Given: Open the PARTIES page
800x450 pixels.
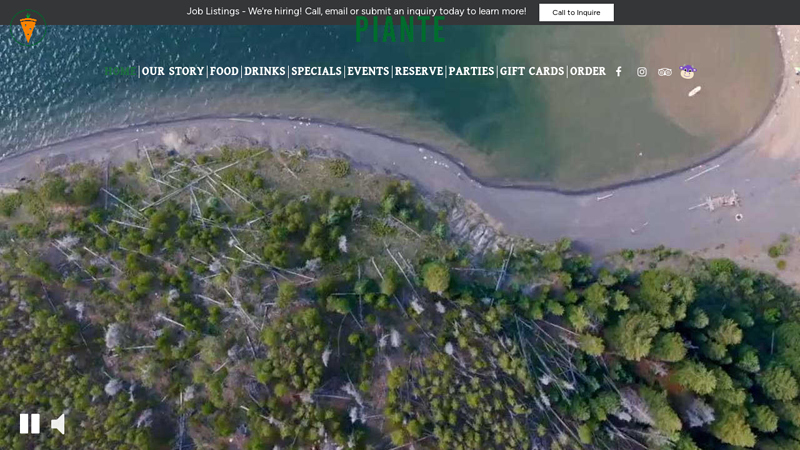Looking at the screenshot, I should 471,71.
